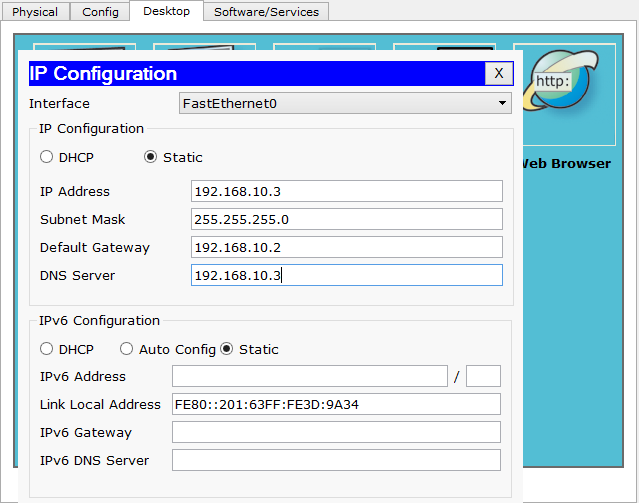Click the IPv6 Configuration group title
The height and width of the screenshot is (503, 639).
point(99,320)
